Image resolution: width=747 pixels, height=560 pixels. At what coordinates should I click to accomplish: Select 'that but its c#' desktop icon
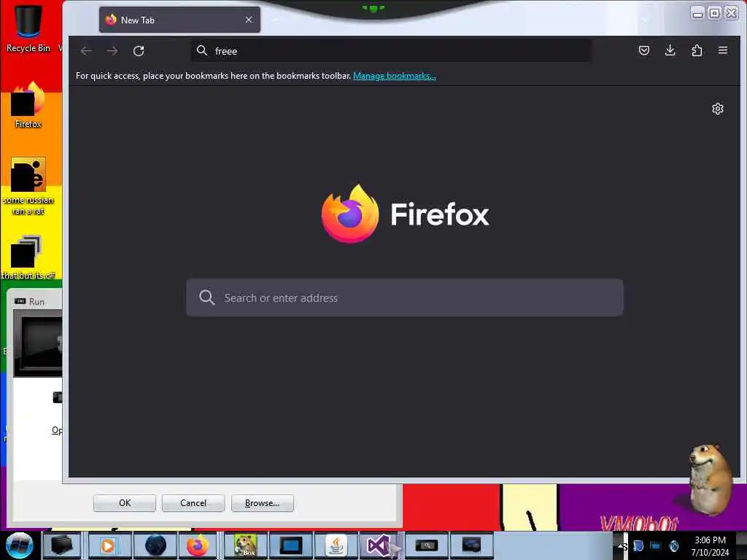[28, 257]
